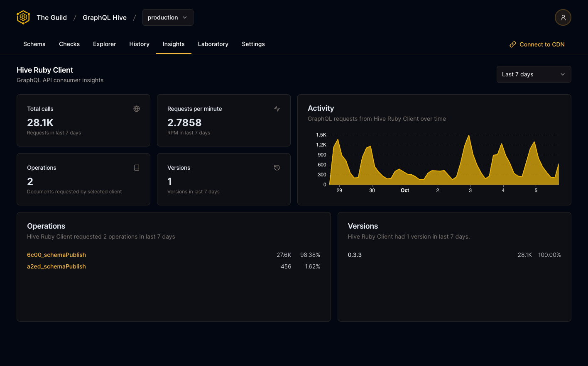Screen dimensions: 588x366
Task: Open the production target dropdown
Action: coord(168,17)
